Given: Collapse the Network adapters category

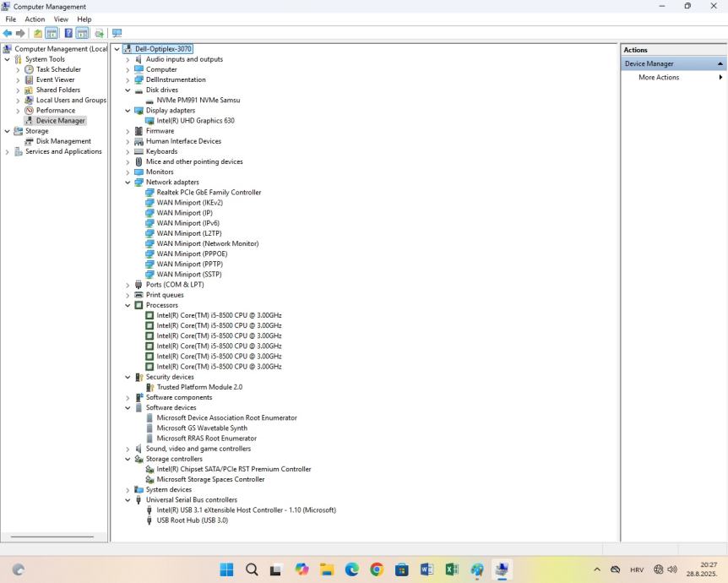Looking at the screenshot, I should (128, 183).
